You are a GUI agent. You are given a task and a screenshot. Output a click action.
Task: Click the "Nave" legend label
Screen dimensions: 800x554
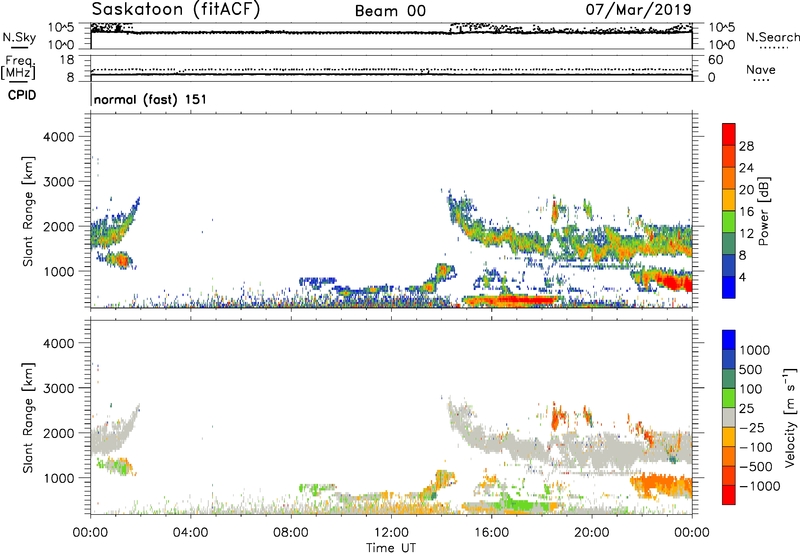pos(761,69)
